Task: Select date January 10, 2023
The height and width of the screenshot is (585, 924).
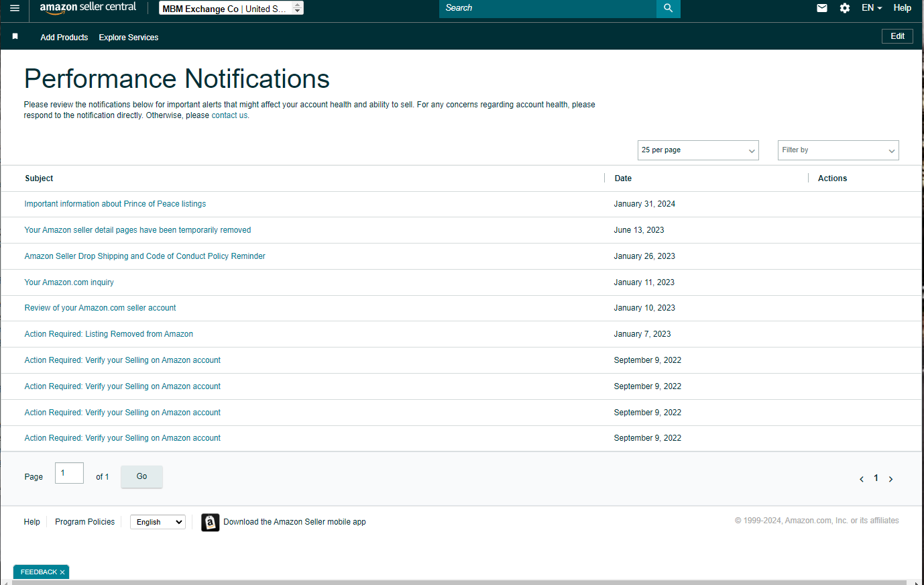Action: (x=644, y=308)
